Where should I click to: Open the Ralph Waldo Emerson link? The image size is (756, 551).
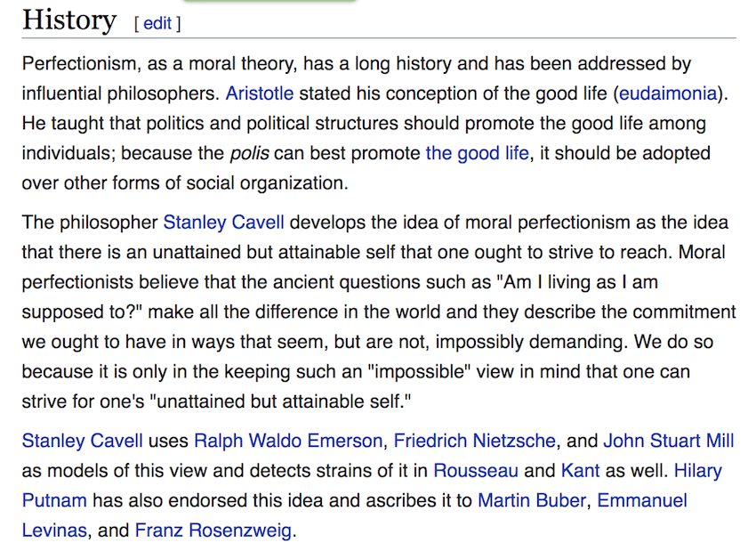pyautogui.click(x=288, y=441)
